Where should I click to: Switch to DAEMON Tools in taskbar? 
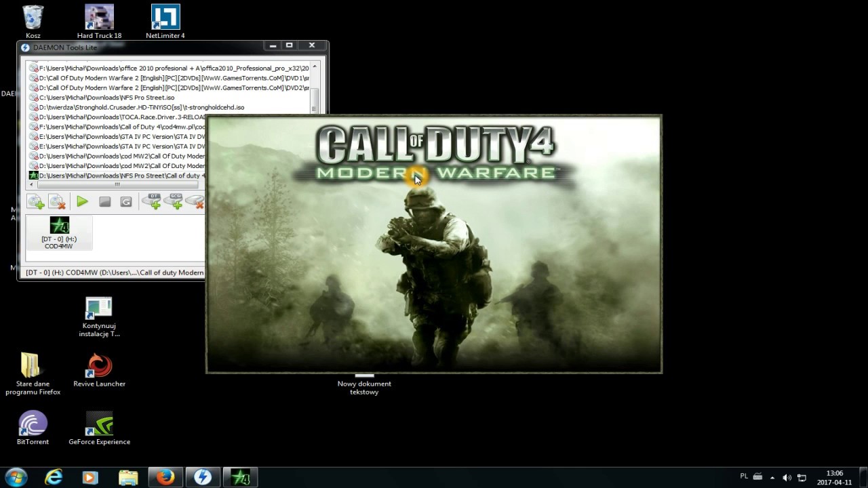[203, 477]
